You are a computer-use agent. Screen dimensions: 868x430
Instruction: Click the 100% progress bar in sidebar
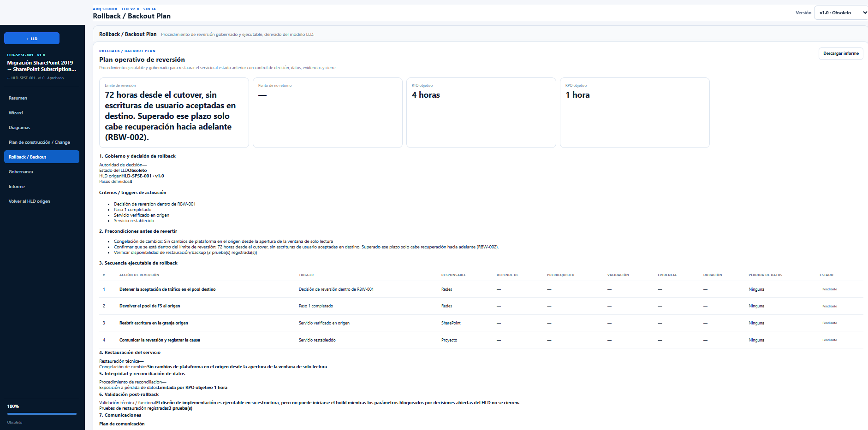[42, 414]
